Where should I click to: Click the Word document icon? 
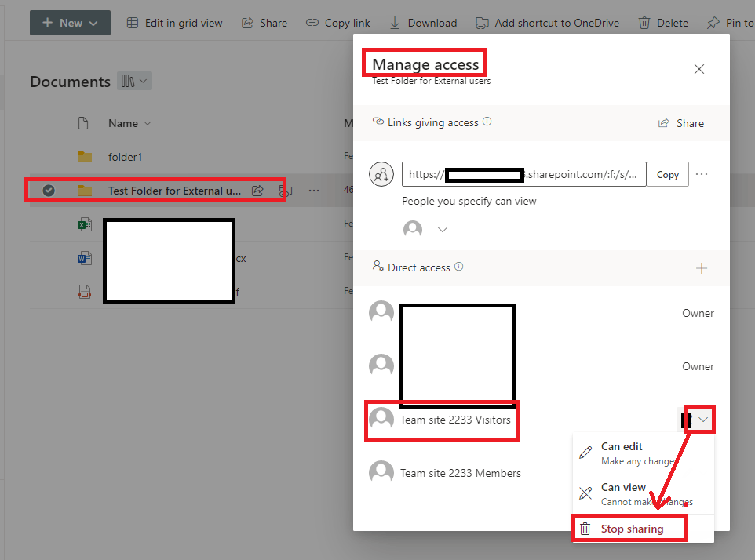85,258
